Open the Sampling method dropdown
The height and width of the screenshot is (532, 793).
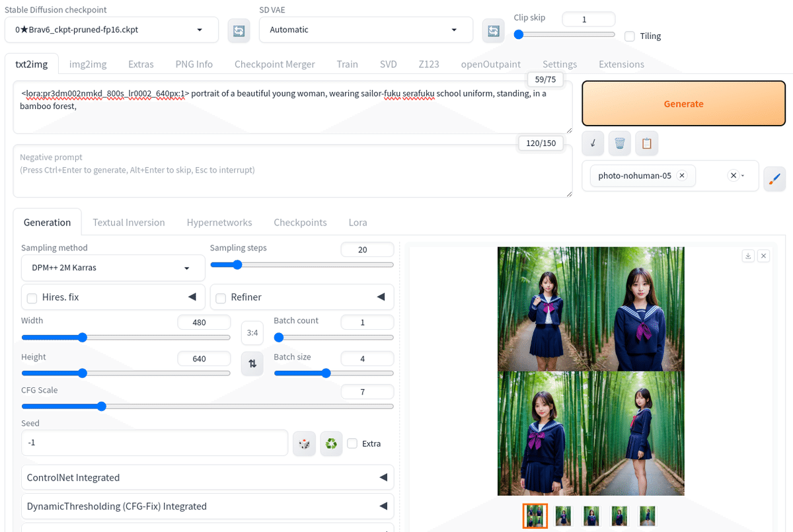[112, 268]
